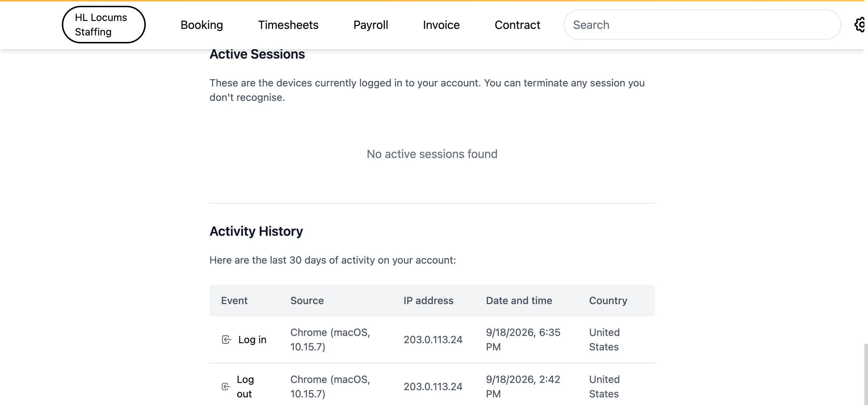This screenshot has height=405, width=868.
Task: Click United States in the Log out row
Action: point(604,387)
